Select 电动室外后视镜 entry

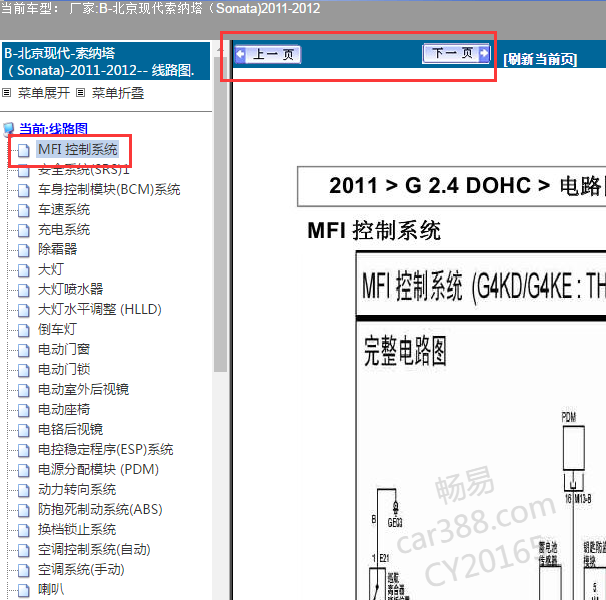coord(83,389)
